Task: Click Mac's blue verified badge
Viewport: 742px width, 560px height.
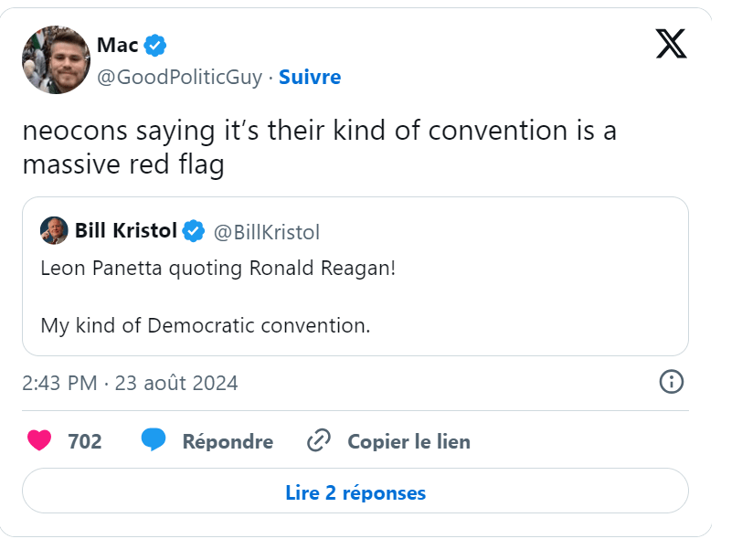Action: pyautogui.click(x=155, y=45)
